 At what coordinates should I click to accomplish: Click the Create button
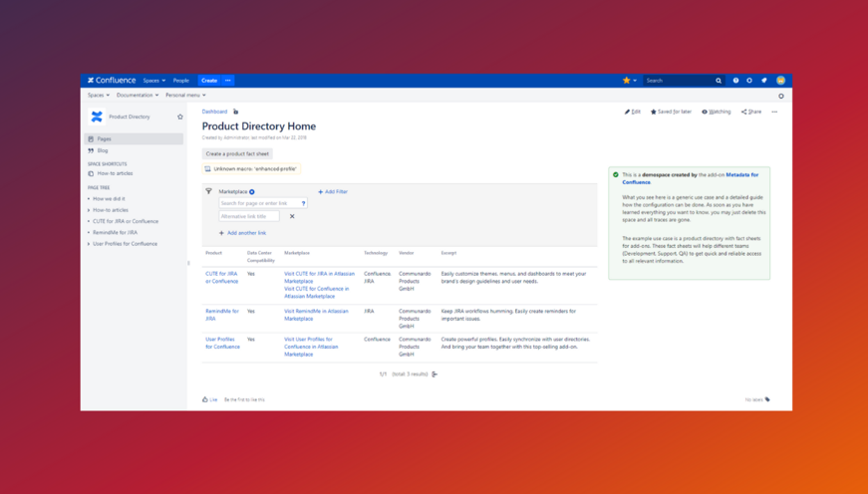point(209,81)
